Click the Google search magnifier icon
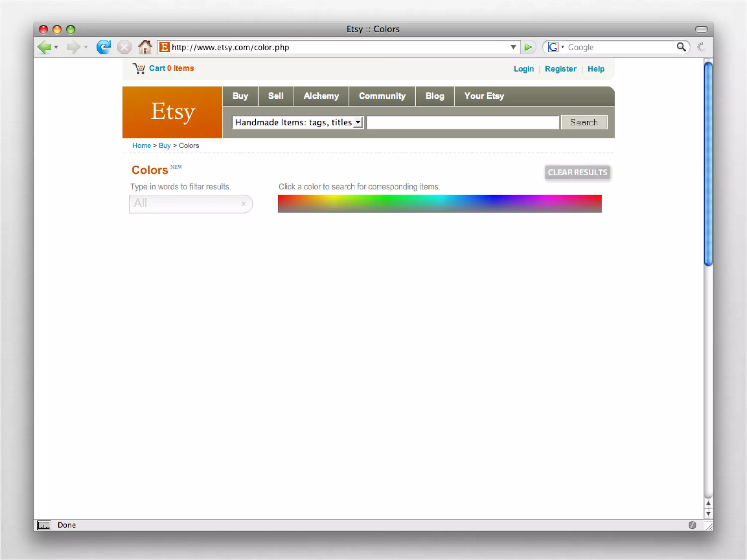 [681, 47]
